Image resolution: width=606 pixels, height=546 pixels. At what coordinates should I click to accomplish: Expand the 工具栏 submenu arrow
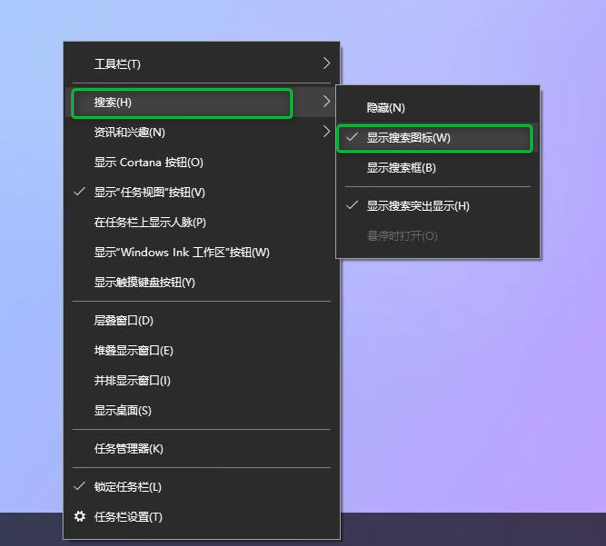tap(327, 63)
